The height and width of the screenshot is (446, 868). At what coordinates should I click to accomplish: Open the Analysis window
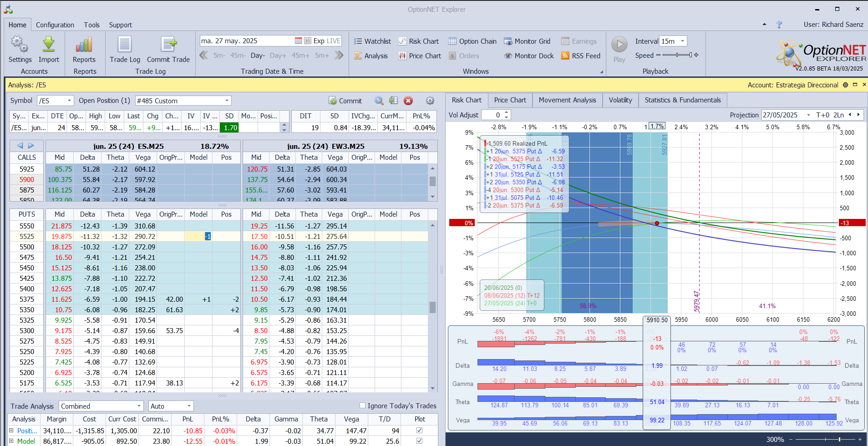371,56
